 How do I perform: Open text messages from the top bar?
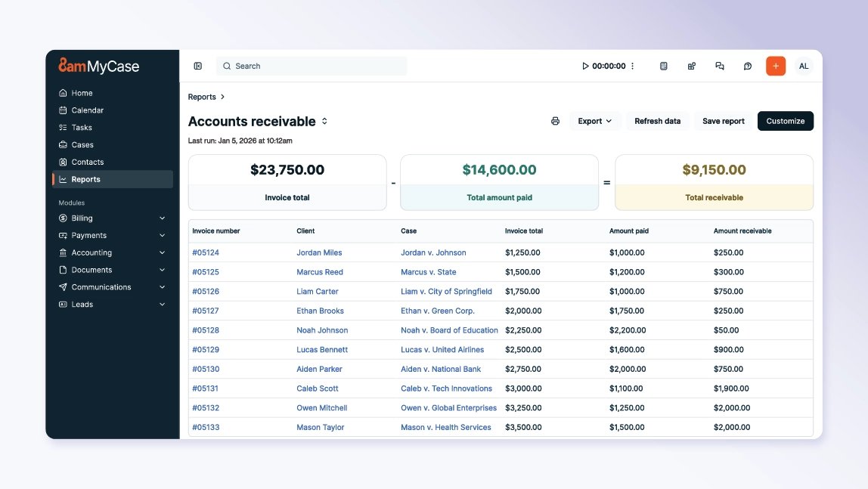tap(720, 66)
